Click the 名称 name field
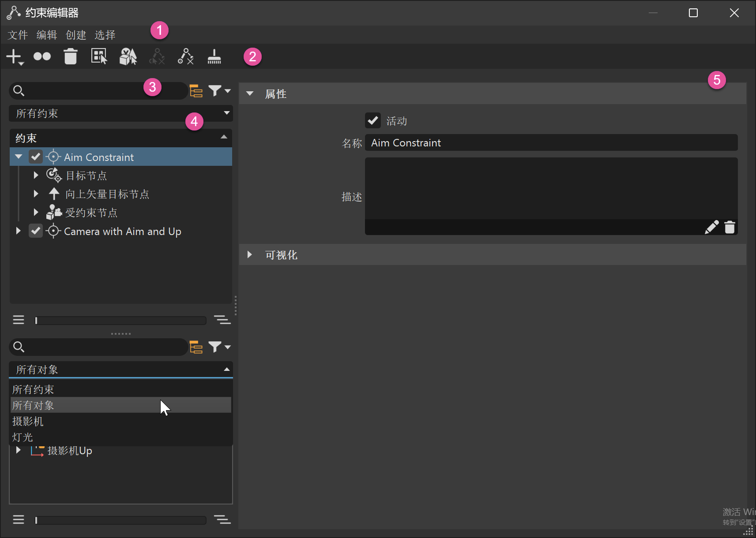The height and width of the screenshot is (538, 756). pos(551,143)
